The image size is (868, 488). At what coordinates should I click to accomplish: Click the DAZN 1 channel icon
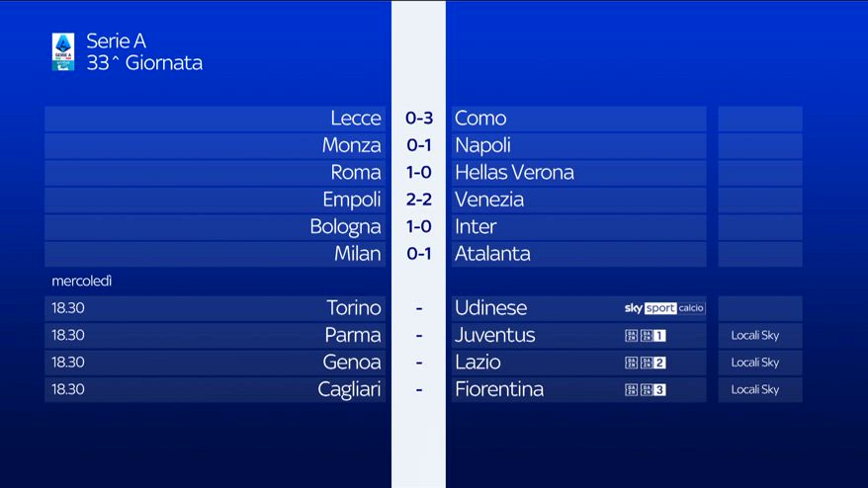point(646,335)
